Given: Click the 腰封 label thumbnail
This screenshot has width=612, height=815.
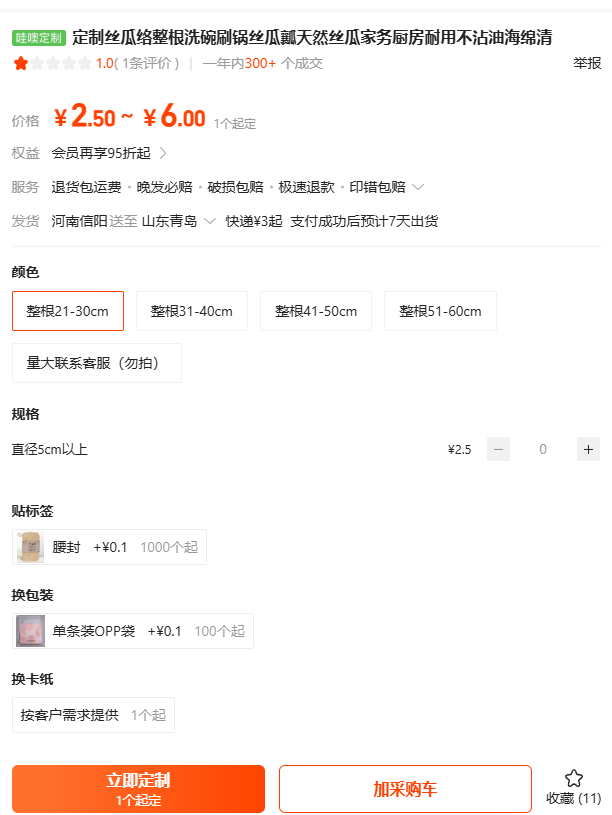Looking at the screenshot, I should tap(30, 547).
